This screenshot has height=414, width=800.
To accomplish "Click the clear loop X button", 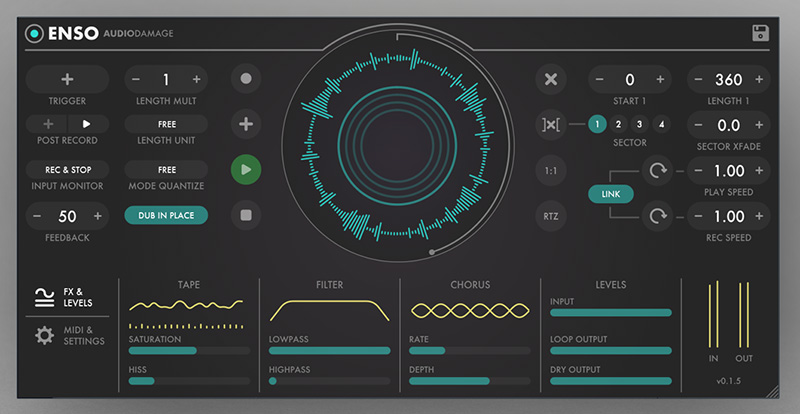I will [551, 80].
